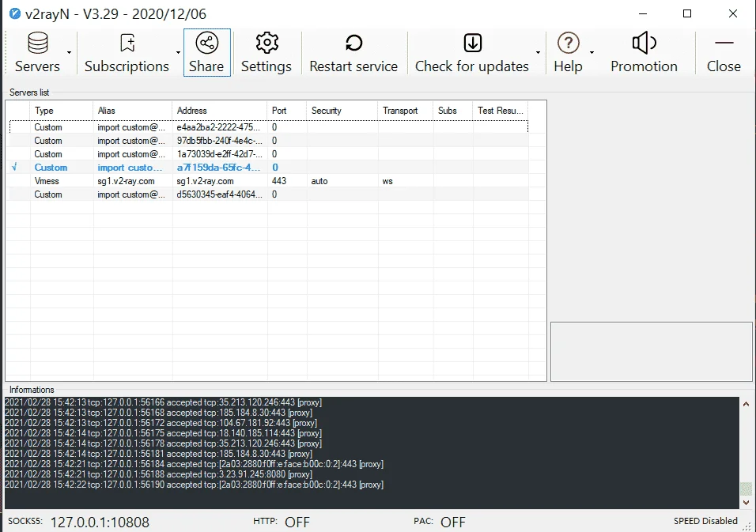Sort servers by Address column header

(219, 111)
